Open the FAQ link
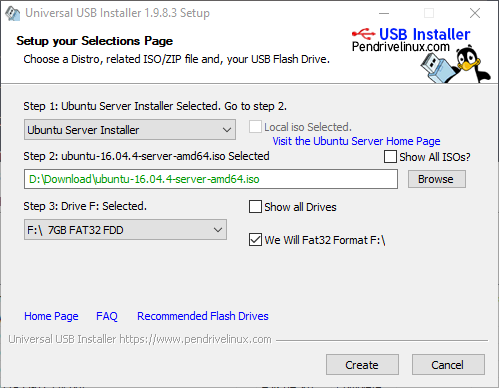The height and width of the screenshot is (388, 499). pos(107,316)
